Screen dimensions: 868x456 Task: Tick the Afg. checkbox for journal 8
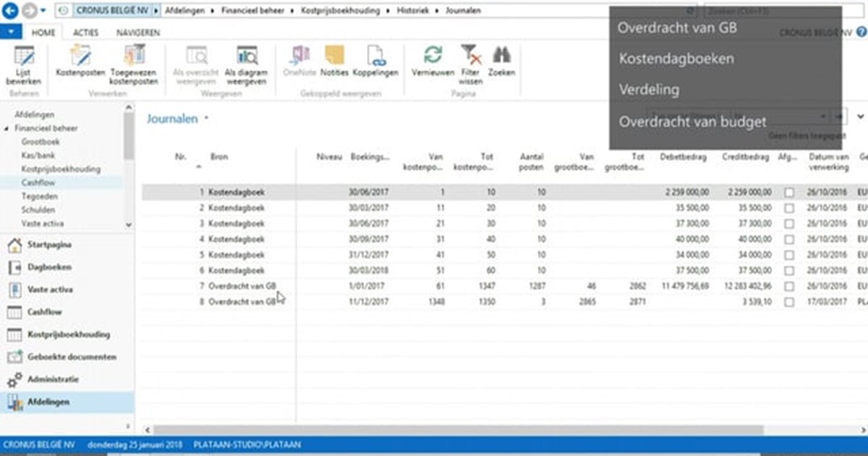click(x=788, y=302)
